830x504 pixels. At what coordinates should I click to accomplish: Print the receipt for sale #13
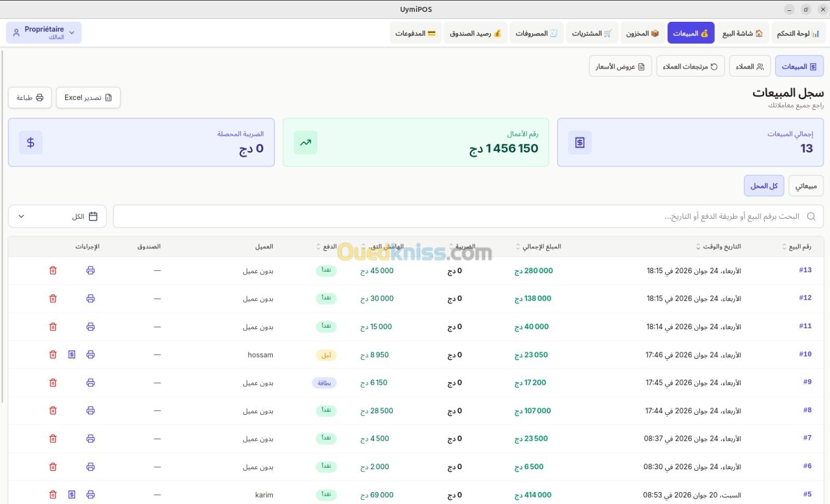point(90,270)
